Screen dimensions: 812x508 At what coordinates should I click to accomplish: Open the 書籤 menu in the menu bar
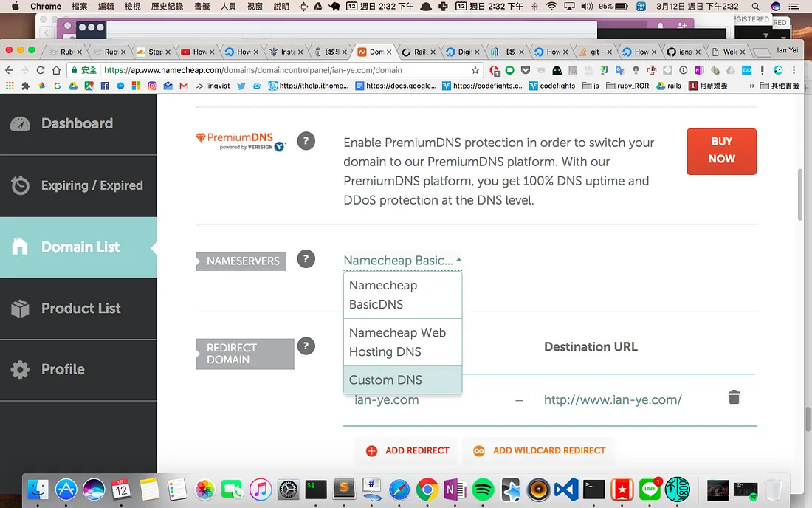click(x=202, y=6)
